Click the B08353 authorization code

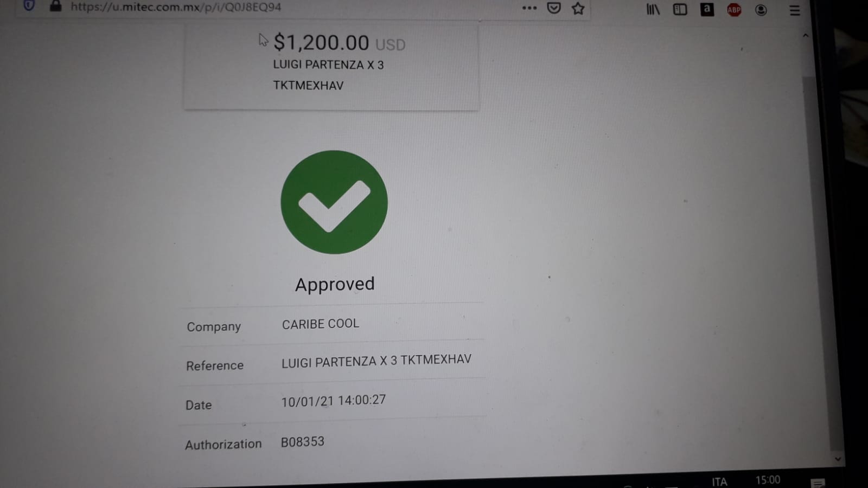[302, 442]
